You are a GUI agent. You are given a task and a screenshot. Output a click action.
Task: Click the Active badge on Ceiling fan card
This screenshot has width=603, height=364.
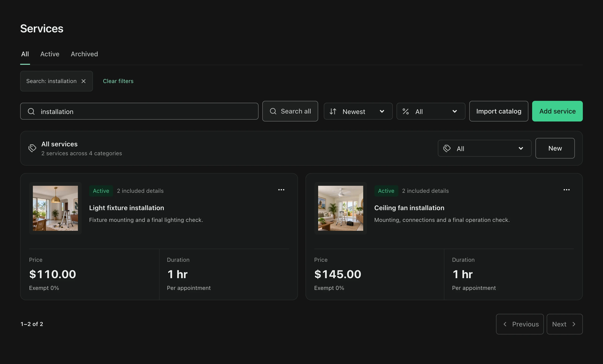(x=386, y=191)
